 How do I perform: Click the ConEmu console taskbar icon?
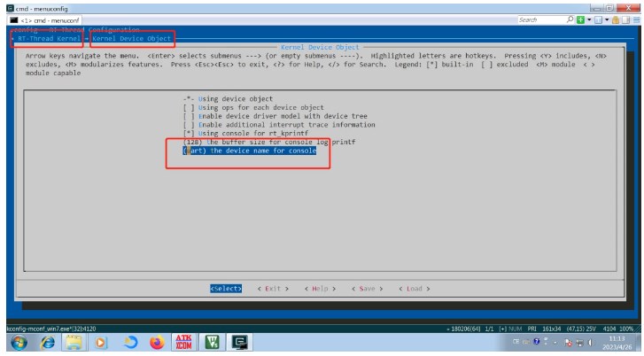tap(240, 343)
